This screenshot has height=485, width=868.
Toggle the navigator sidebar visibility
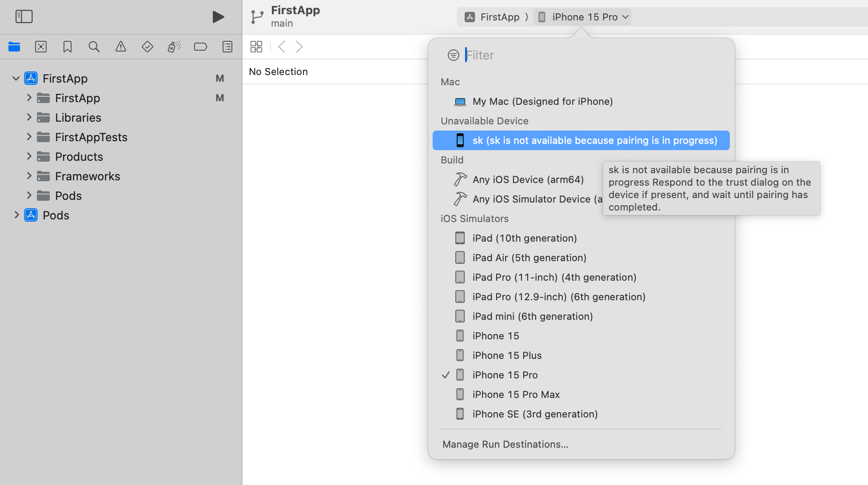(x=24, y=17)
